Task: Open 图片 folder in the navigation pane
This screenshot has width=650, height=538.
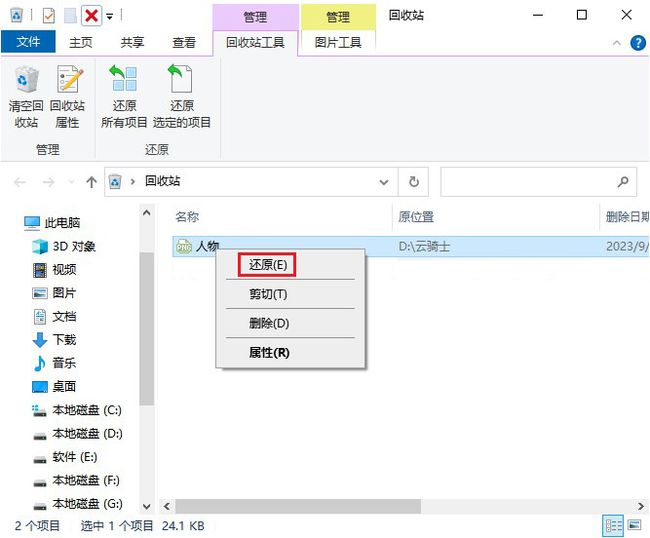Action: click(54, 293)
